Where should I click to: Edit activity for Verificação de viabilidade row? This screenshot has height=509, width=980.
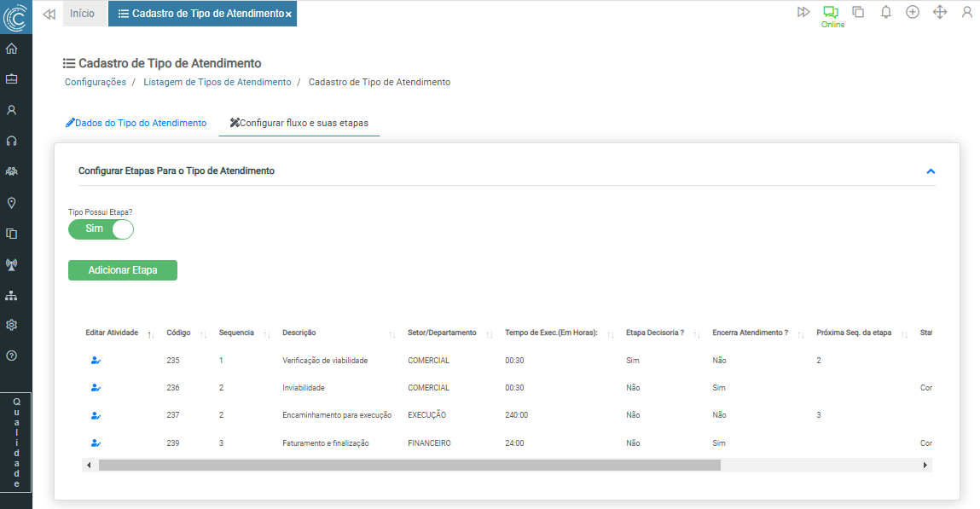96,361
